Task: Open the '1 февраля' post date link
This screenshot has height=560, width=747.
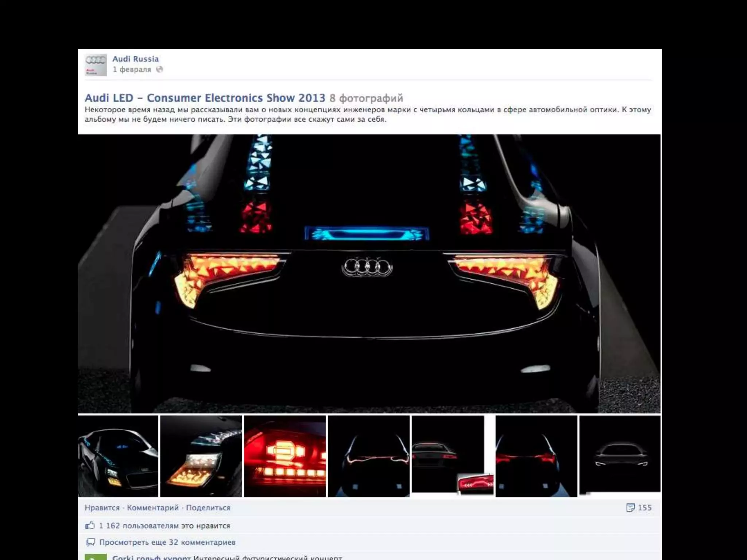Action: tap(131, 69)
